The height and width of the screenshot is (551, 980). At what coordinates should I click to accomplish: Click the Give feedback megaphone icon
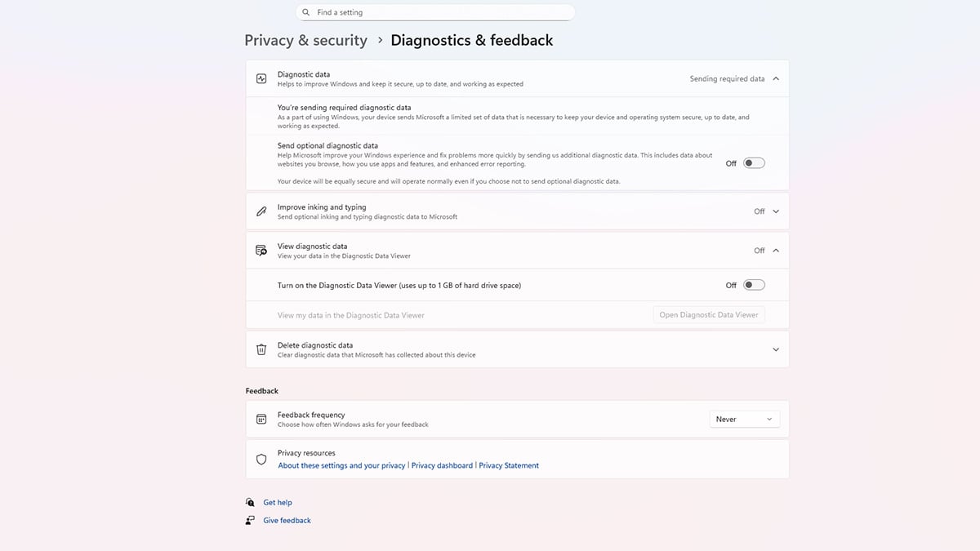(249, 520)
